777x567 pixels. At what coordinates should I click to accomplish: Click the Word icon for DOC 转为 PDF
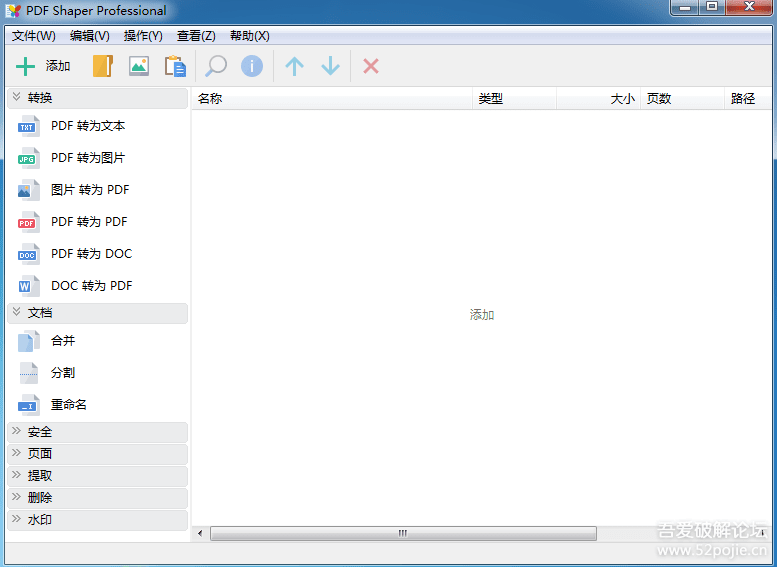point(28,286)
